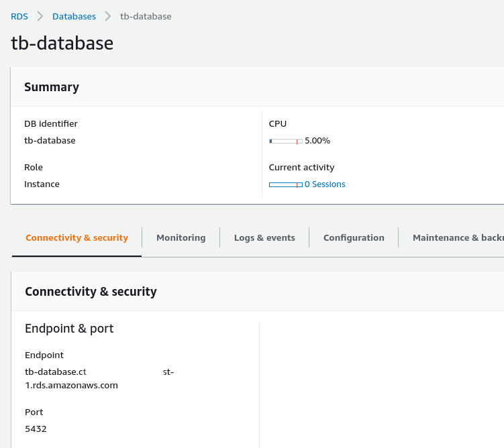Select the Connectivity & security tab
The width and height of the screenshot is (504, 448).
pos(77,238)
